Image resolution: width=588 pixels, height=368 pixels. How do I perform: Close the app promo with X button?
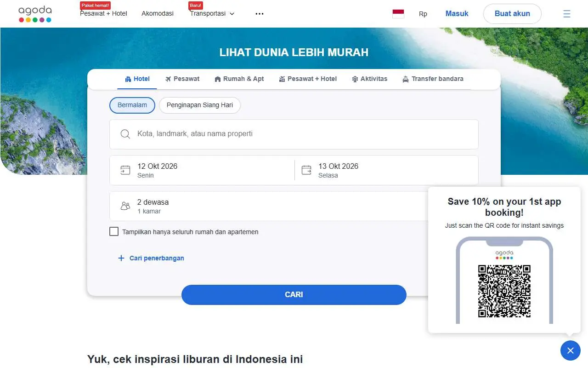(x=570, y=351)
